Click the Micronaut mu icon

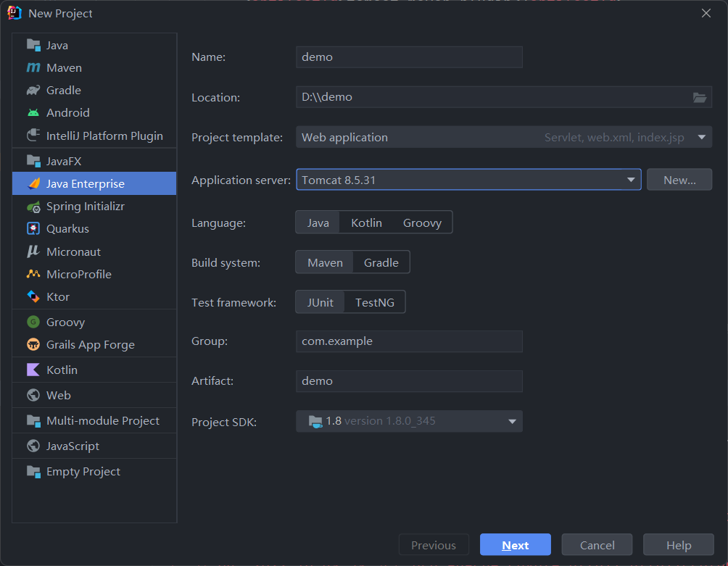pyautogui.click(x=33, y=251)
